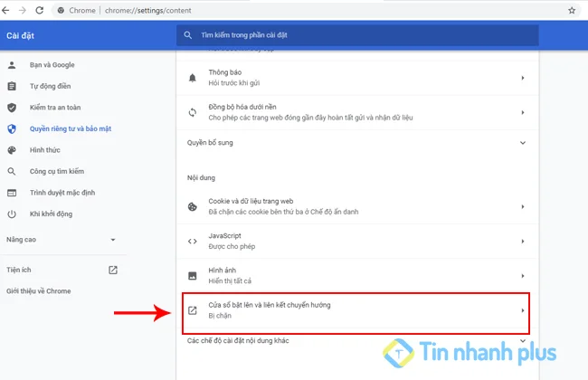Open the 'JavaScript' content setting
The height and width of the screenshot is (380, 588).
pos(357,242)
